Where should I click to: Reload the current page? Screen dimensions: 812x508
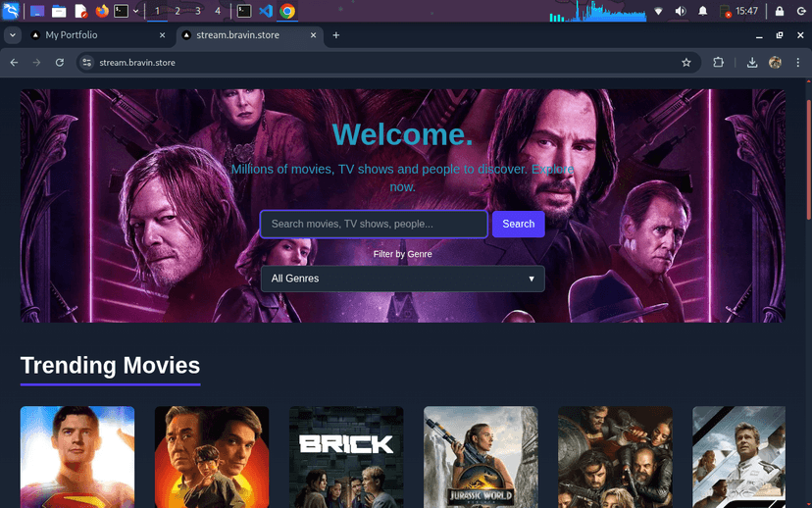(60, 63)
